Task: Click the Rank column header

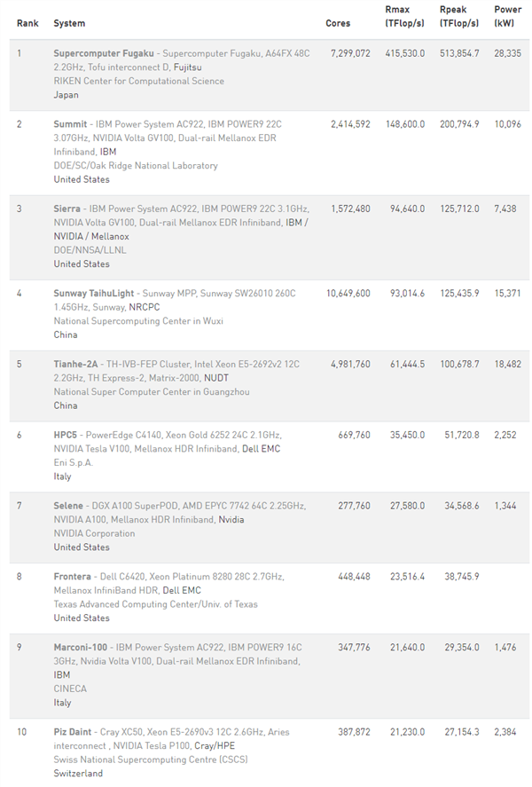Action: (27, 23)
